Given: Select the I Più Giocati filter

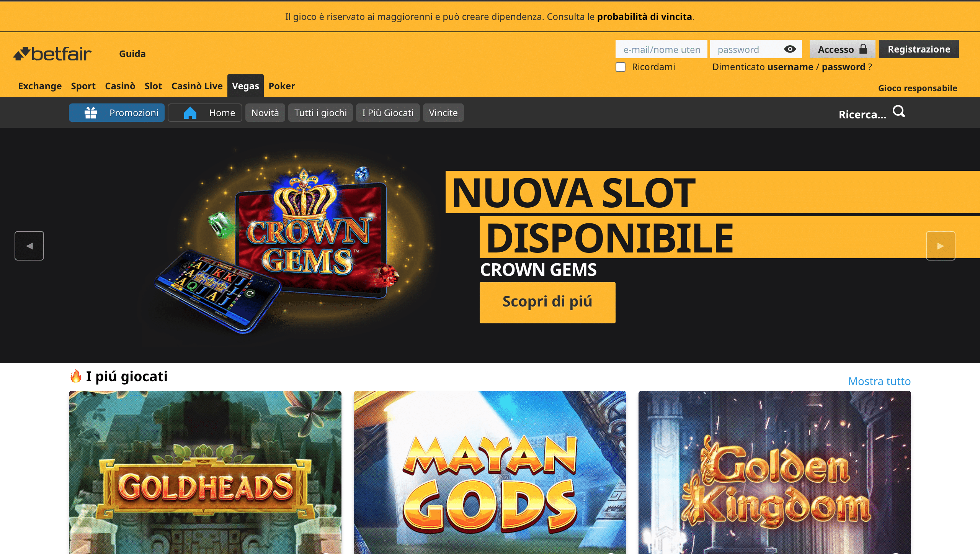Looking at the screenshot, I should (387, 113).
